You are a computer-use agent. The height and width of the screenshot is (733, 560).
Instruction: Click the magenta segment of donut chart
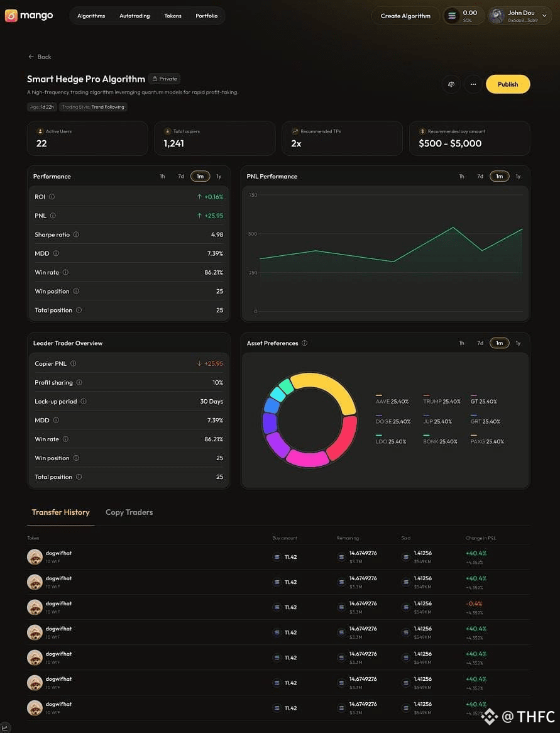306,459
